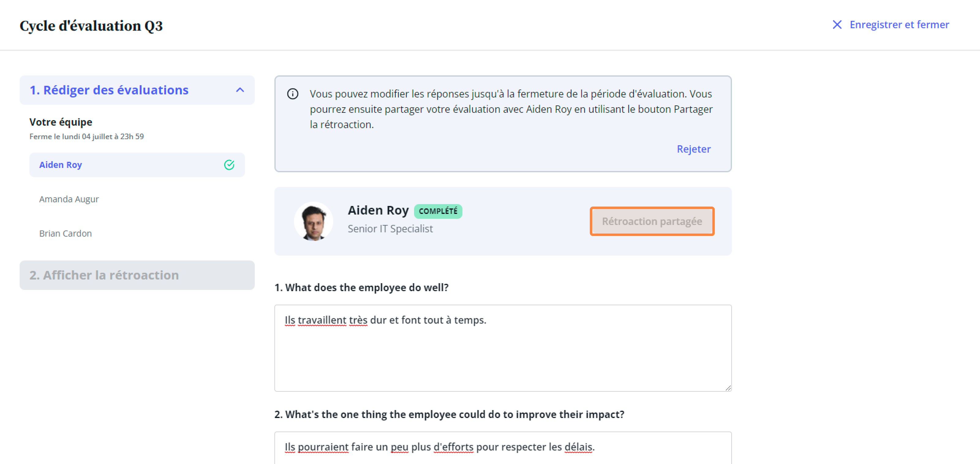
Task: Click the COMPLÉTÉ status badge
Action: tap(438, 211)
